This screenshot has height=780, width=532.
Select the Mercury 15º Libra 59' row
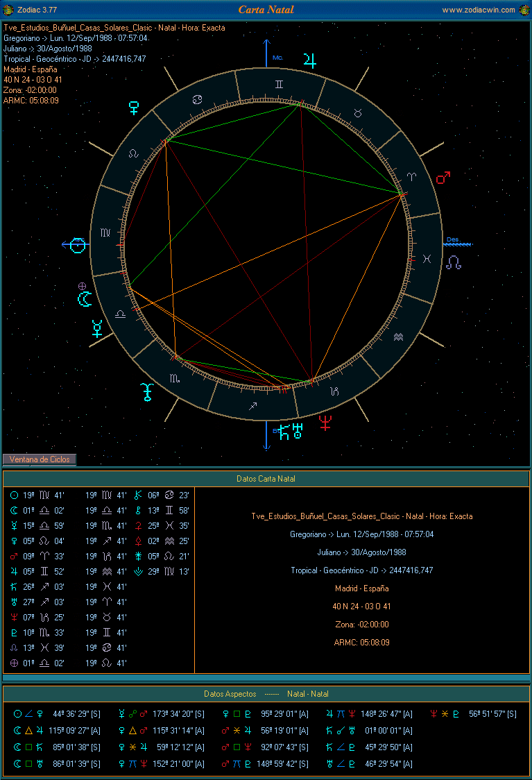pyautogui.click(x=37, y=526)
